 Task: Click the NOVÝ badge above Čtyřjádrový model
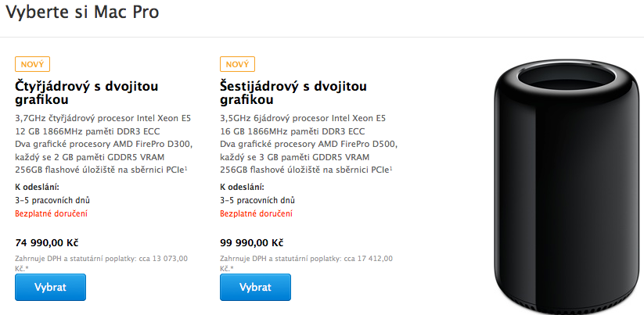point(32,64)
